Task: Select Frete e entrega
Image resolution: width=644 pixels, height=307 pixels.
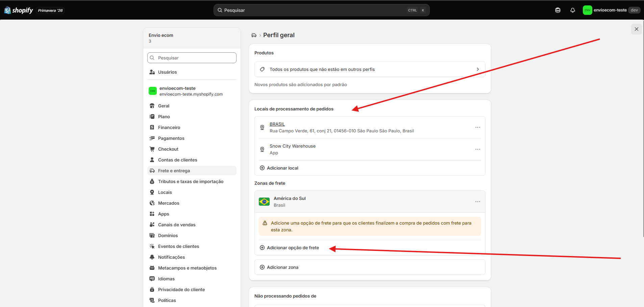Action: click(192, 171)
